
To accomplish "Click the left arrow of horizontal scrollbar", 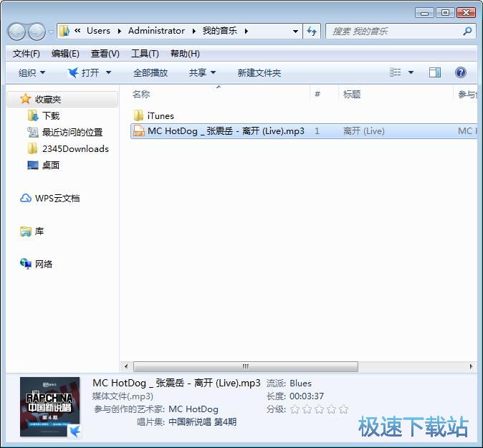I will click(126, 366).
